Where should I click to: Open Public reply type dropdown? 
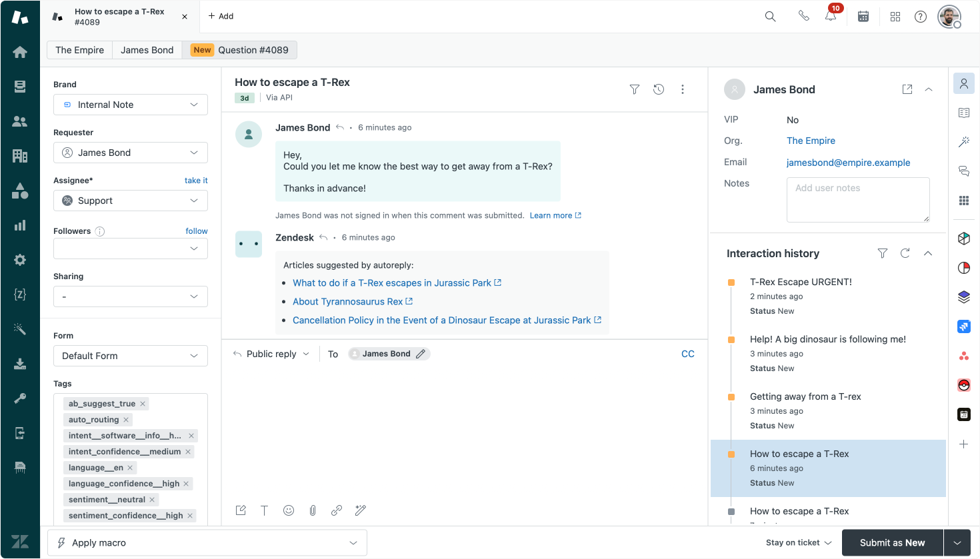pyautogui.click(x=271, y=354)
